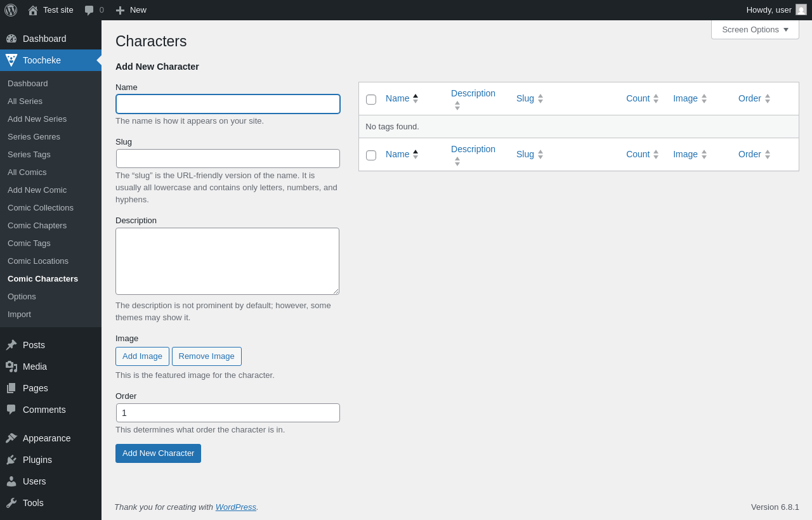Screen dimensions: 812x520
Task: Click the user avatar icon
Action: 801,10
